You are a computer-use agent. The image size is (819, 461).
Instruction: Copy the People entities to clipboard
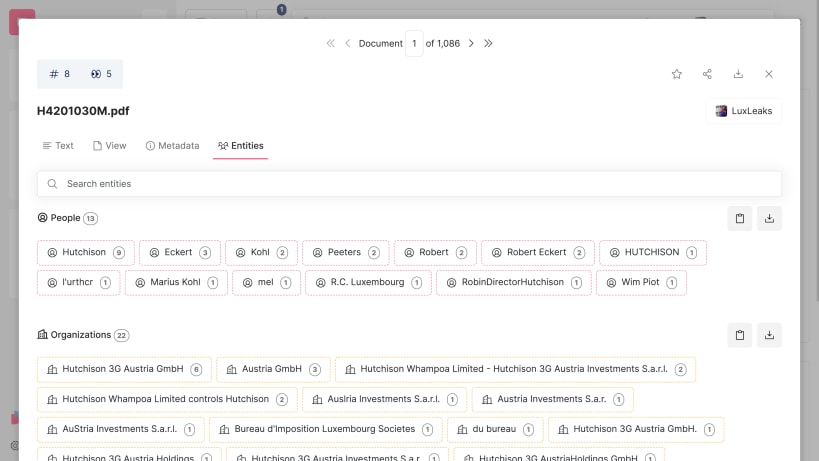pos(740,218)
